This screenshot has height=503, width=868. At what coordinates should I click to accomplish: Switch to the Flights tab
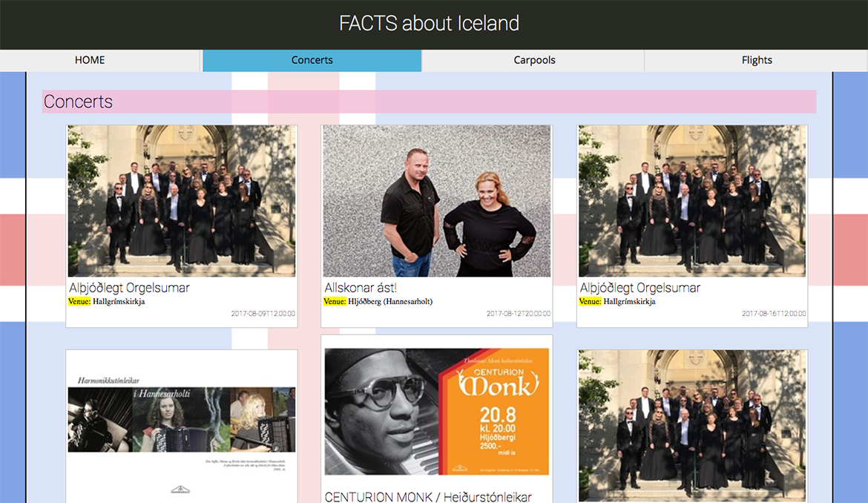pos(757,60)
